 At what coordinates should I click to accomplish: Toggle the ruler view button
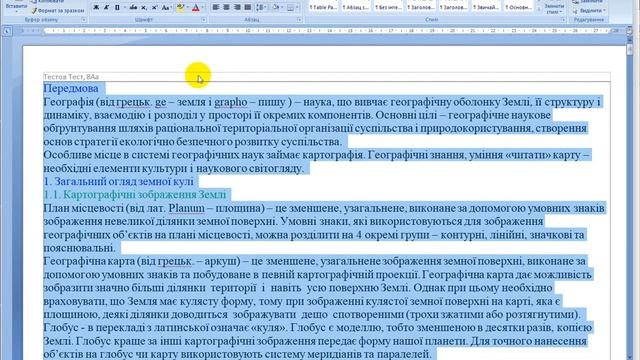point(629,31)
